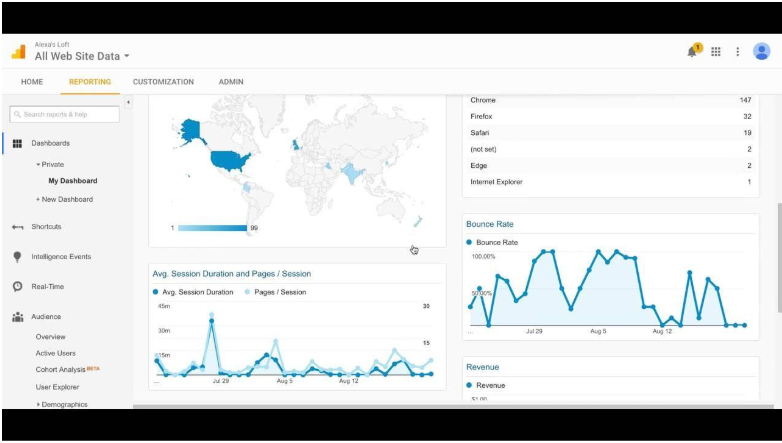Click the map color scale bar
This screenshot has width=782, height=443.
[212, 228]
